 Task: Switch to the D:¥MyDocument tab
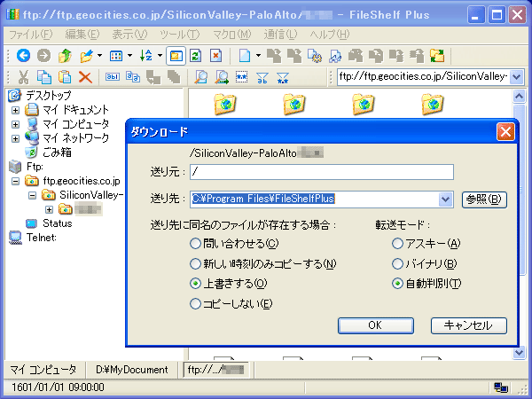click(131, 370)
